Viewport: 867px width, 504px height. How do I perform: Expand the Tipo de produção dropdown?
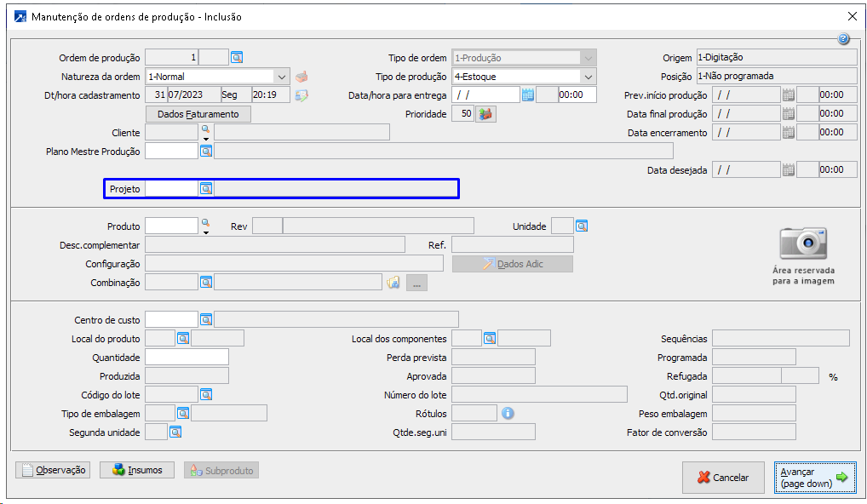pyautogui.click(x=588, y=77)
